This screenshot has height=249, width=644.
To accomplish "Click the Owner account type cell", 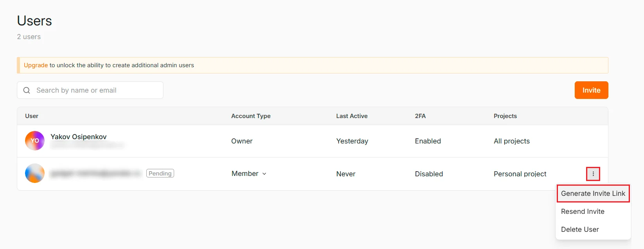I will [242, 141].
